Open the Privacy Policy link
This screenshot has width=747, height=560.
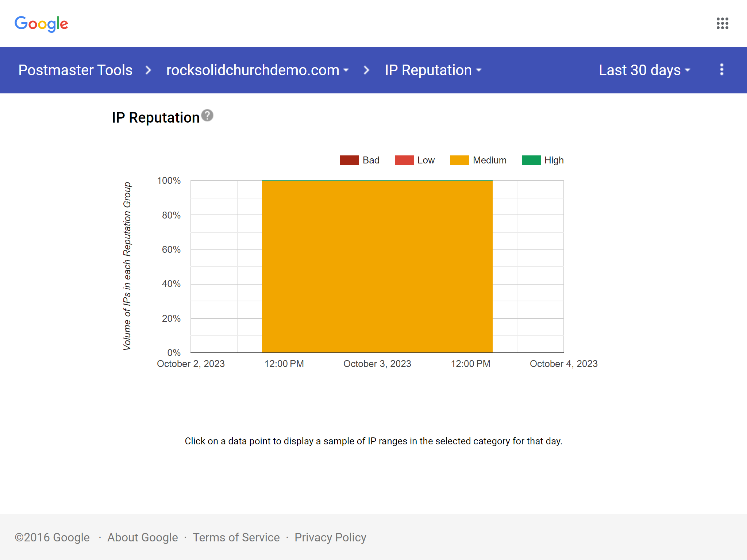click(330, 537)
